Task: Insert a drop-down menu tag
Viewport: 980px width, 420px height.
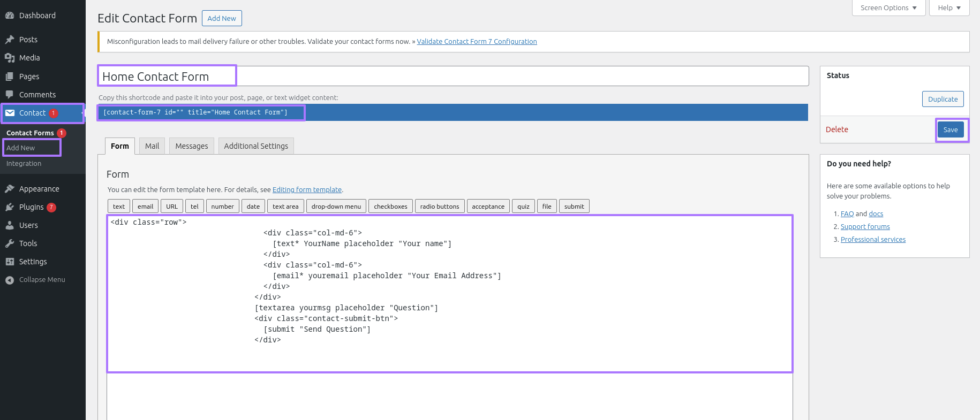Action: [336, 207]
